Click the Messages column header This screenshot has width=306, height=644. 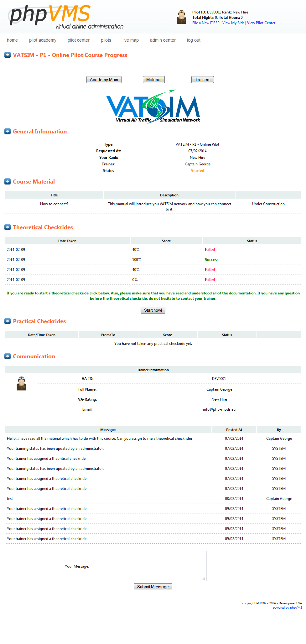108,430
